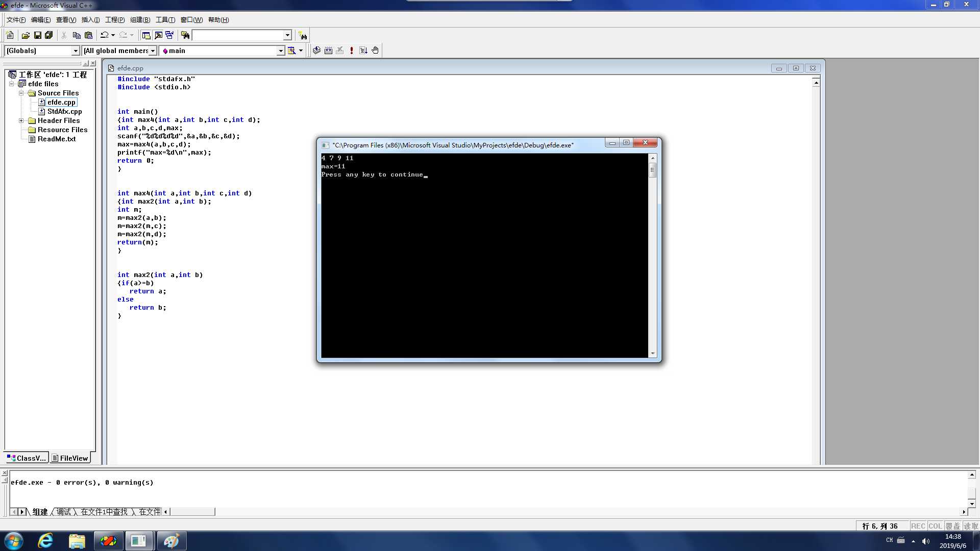
Task: Open the 查看(V) menu
Action: [x=66, y=20]
